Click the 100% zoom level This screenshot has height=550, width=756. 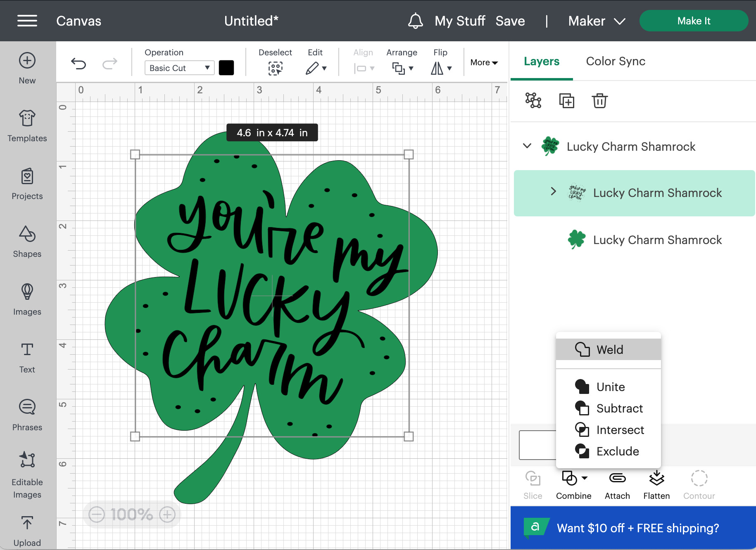(132, 514)
